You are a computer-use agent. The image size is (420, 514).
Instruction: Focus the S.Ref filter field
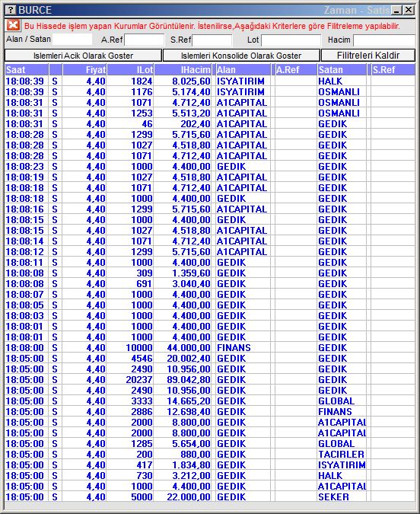tap(212, 40)
